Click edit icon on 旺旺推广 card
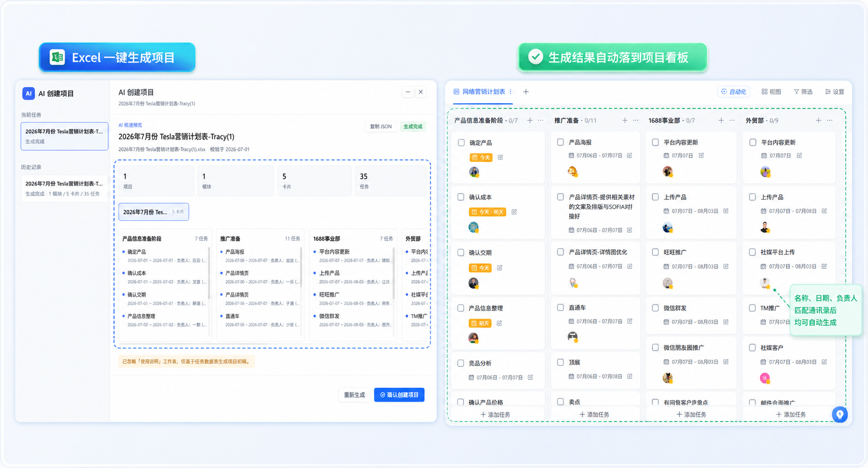 coord(726,266)
